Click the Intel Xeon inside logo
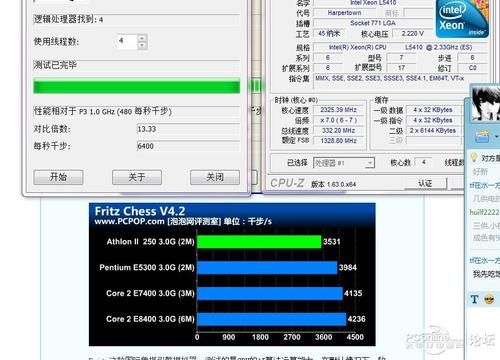500x360 pixels. pos(462,18)
